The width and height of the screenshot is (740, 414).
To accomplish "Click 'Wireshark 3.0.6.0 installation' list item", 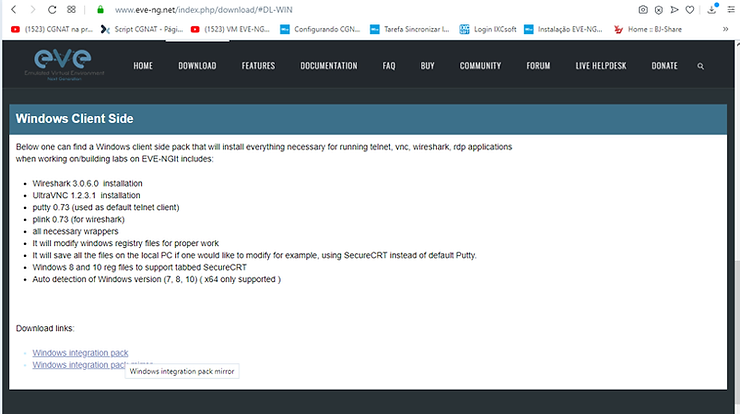I will 87,183.
